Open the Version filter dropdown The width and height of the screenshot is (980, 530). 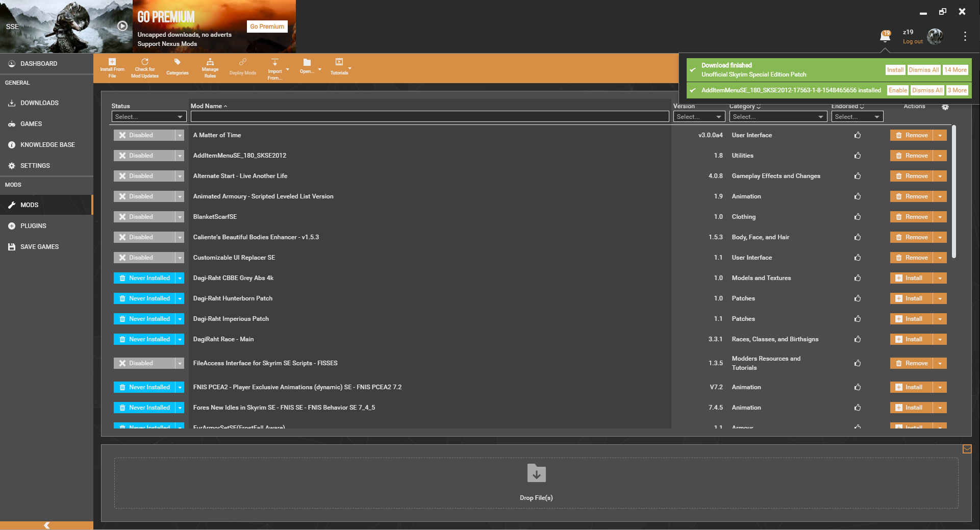tap(699, 117)
